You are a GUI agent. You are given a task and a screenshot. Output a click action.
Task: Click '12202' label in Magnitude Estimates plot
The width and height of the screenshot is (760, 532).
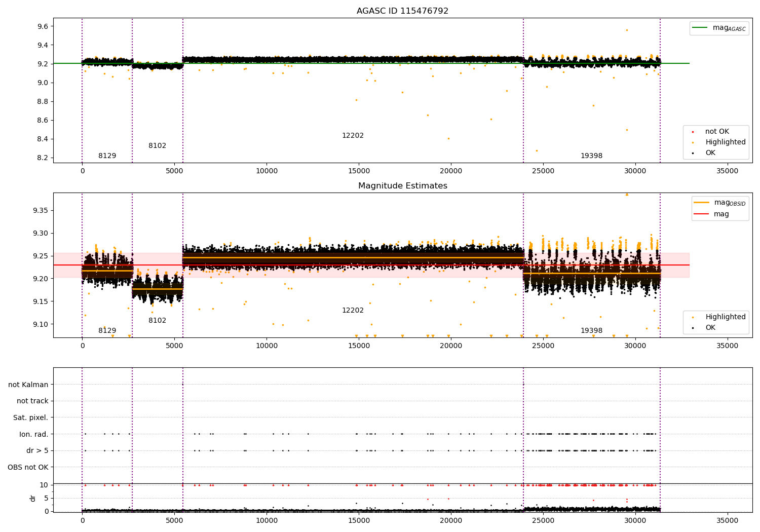[x=353, y=311]
